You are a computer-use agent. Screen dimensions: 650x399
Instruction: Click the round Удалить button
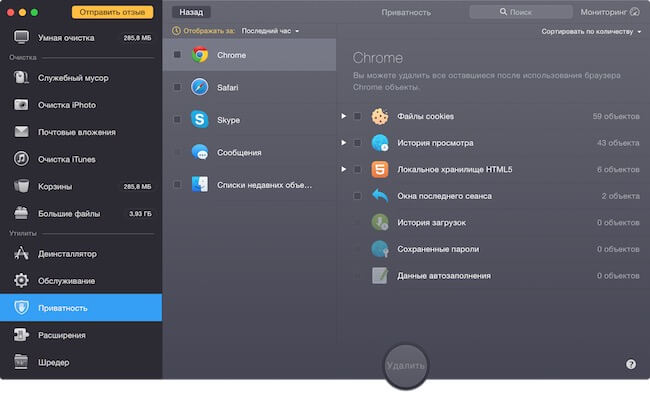point(405,366)
